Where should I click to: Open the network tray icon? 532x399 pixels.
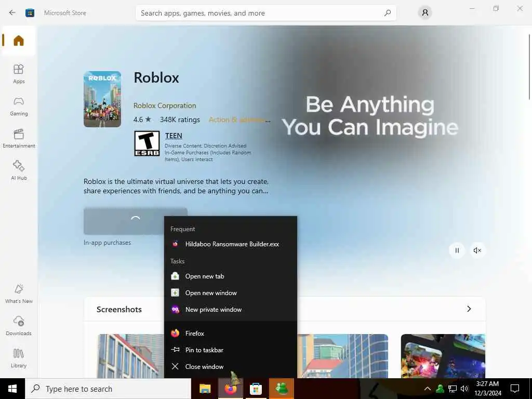(x=453, y=389)
